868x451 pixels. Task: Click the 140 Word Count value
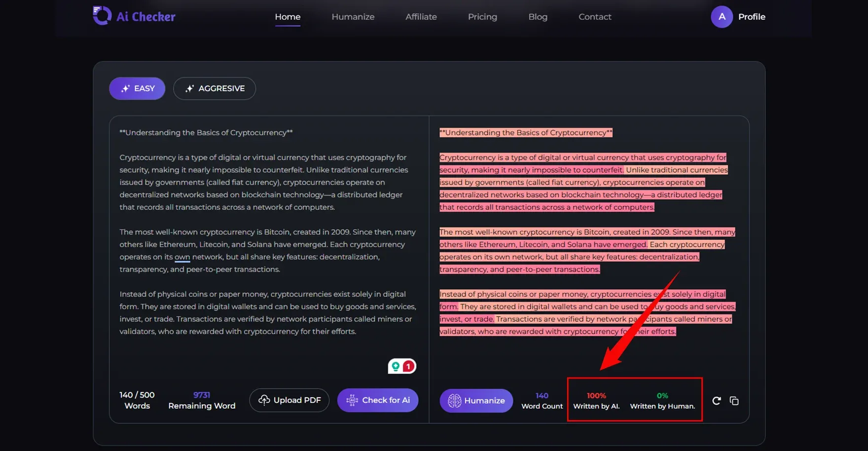click(x=542, y=401)
